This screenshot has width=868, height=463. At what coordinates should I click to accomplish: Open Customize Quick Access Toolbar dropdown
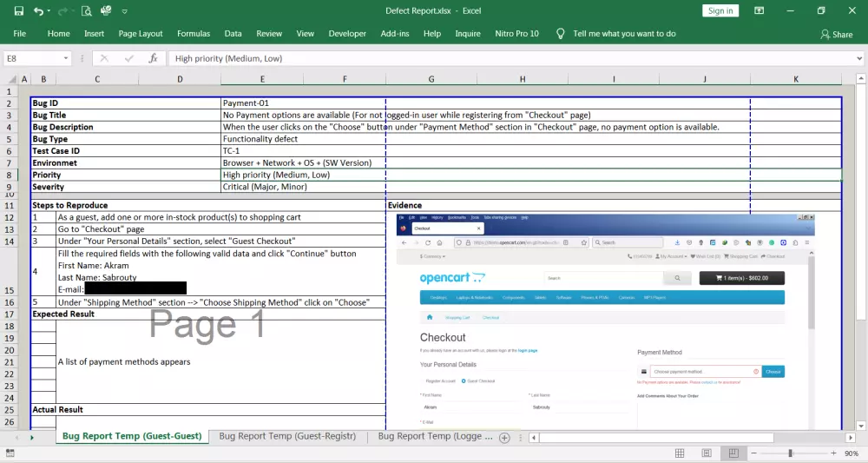[125, 11]
